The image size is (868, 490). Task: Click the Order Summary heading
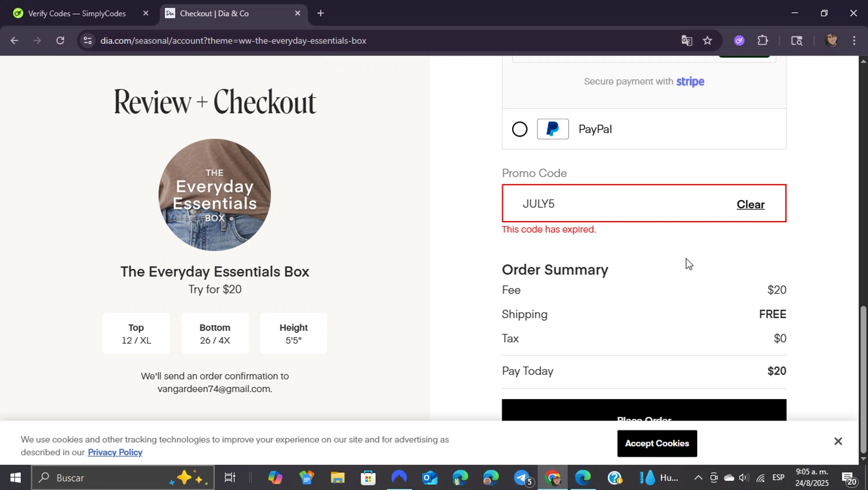pyautogui.click(x=555, y=270)
